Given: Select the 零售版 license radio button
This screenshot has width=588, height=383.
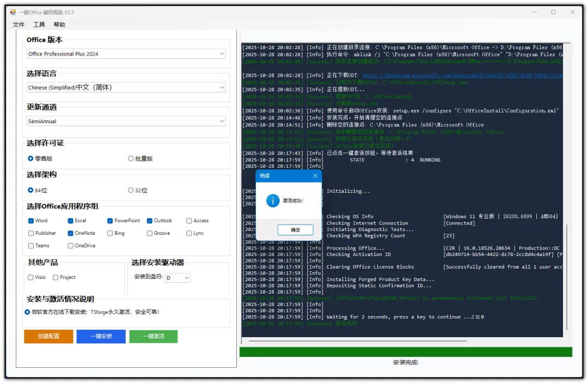Looking at the screenshot, I should click(x=30, y=159).
